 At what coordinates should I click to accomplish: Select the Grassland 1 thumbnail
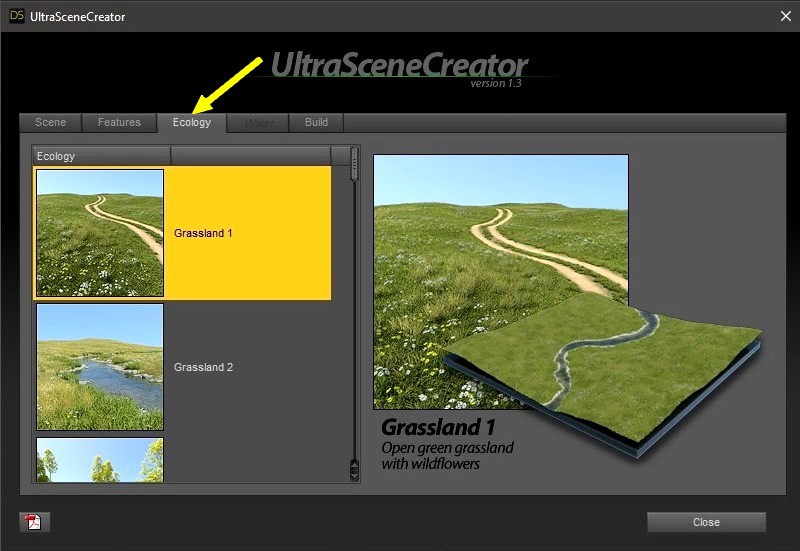[100, 233]
